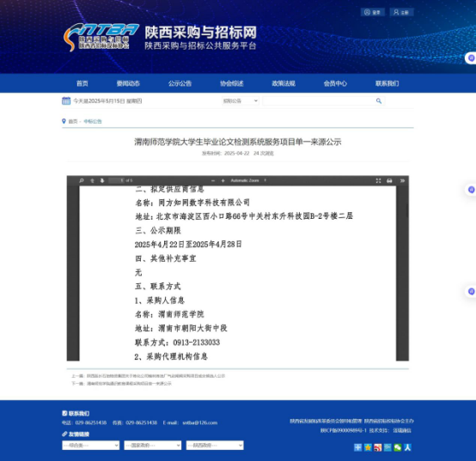Click the site search magnifier button
476x461 pixels.
coord(379,100)
